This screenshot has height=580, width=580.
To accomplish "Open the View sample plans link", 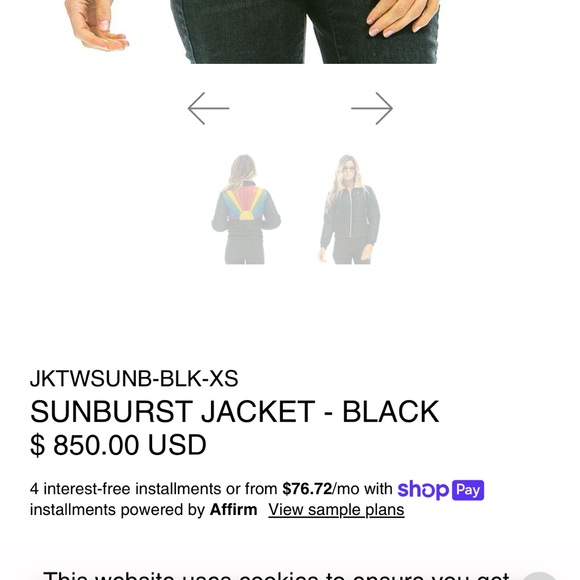I will (336, 510).
